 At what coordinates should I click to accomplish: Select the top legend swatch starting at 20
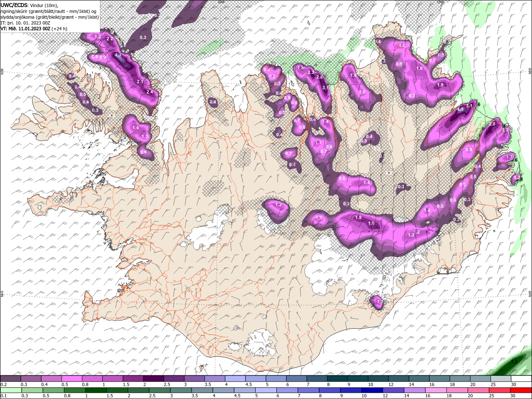pyautogui.click(x=481, y=379)
